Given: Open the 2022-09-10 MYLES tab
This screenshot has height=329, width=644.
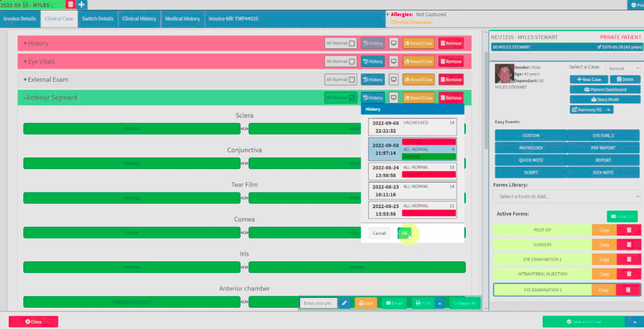Looking at the screenshot, I should [x=32, y=4].
